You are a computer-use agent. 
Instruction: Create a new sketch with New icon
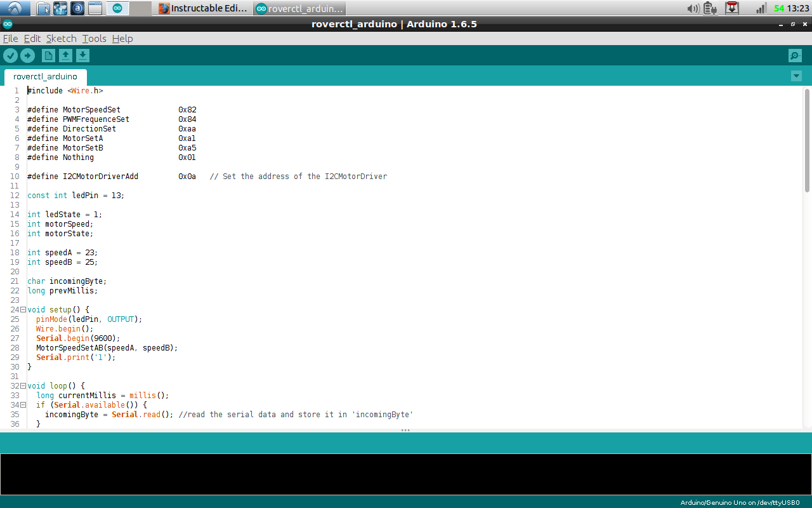pos(48,56)
